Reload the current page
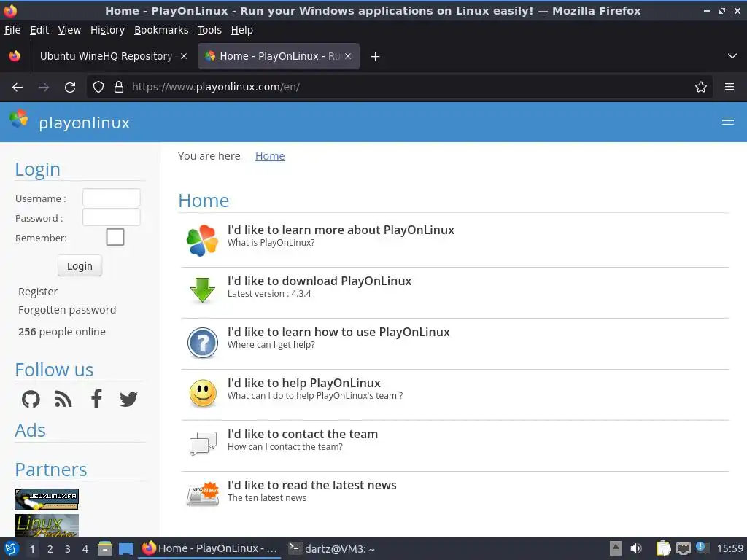This screenshot has height=560, width=747. point(70,87)
